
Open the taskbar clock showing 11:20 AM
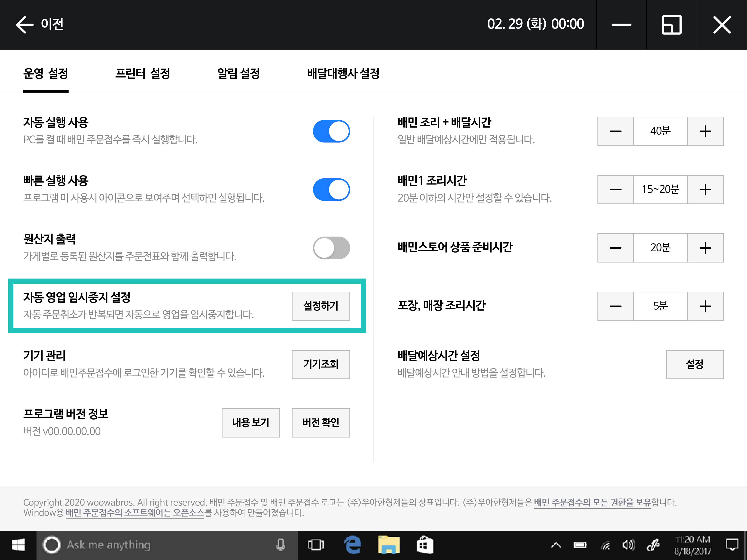point(693,545)
